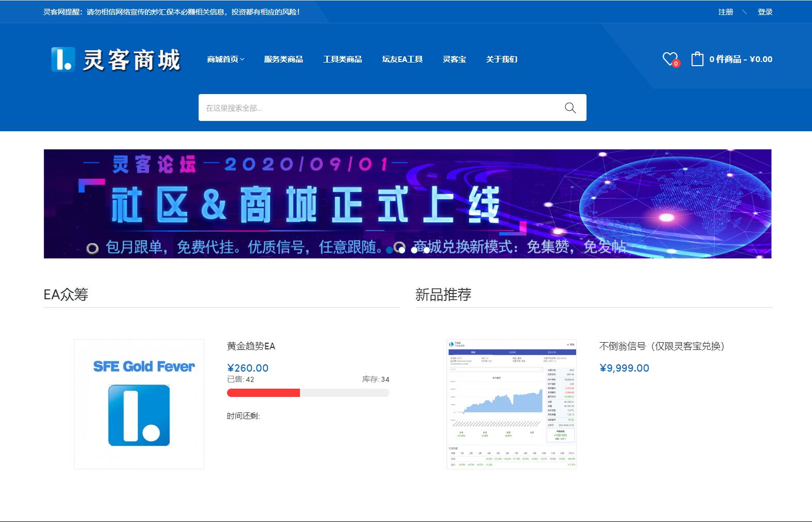This screenshot has height=522, width=812.
Task: Open the 不倒翁信号 chart thumbnail
Action: pyautogui.click(x=511, y=404)
